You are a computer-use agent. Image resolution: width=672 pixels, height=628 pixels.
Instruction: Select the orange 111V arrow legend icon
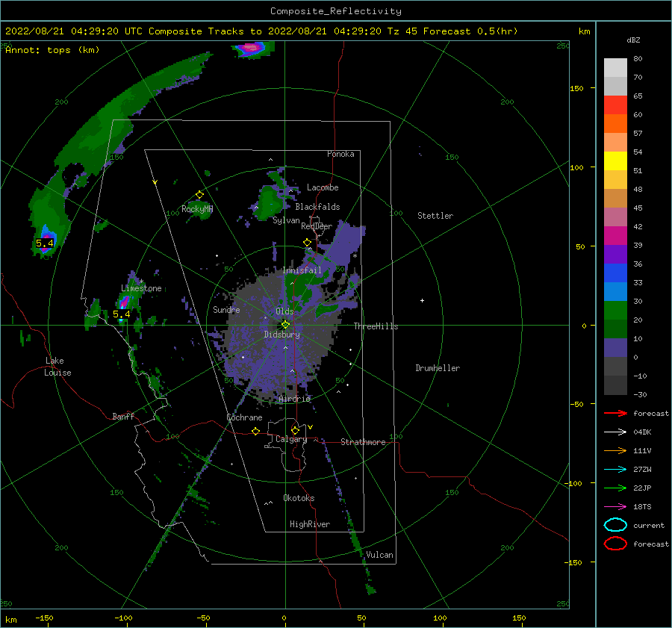(x=615, y=450)
